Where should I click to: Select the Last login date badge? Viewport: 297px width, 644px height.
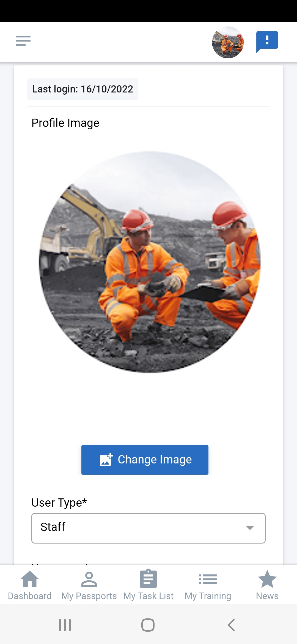83,89
